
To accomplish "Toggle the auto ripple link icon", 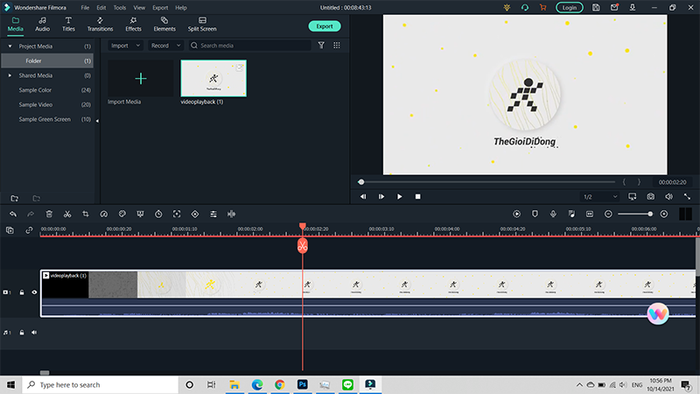I will pos(29,230).
